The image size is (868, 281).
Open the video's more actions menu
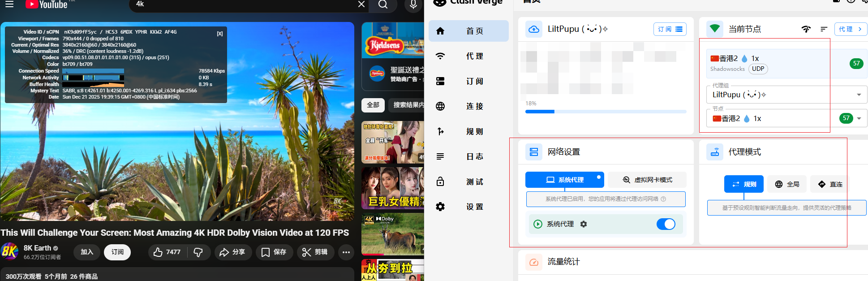click(x=346, y=252)
